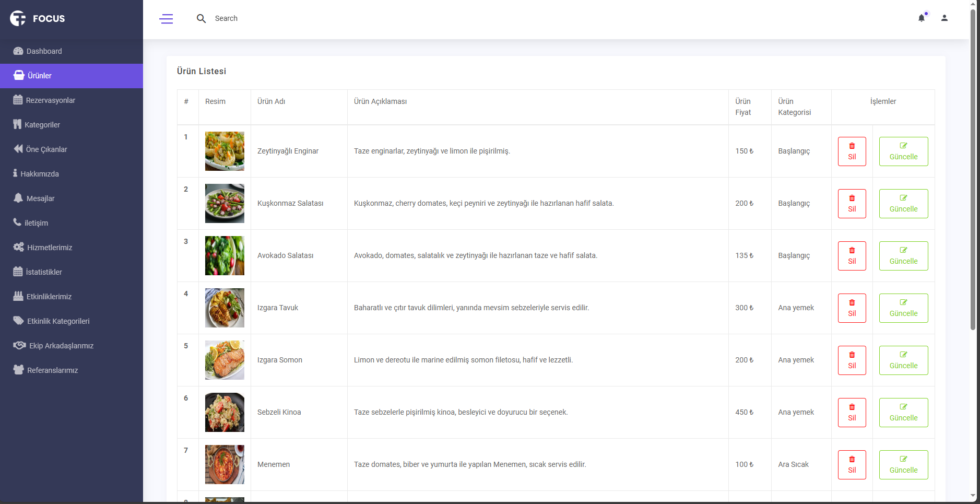Click the Focus logo icon
Viewport: 980px width, 504px height.
(x=18, y=18)
